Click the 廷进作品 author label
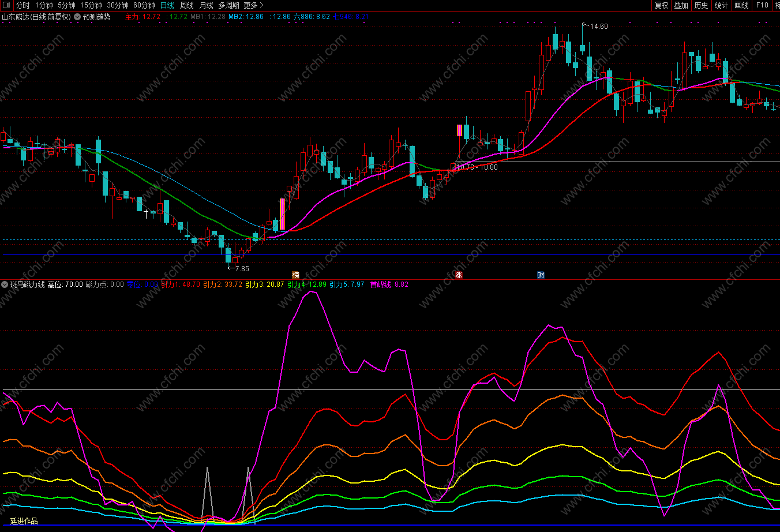Image resolution: width=780 pixels, height=532 pixels. coord(24,521)
